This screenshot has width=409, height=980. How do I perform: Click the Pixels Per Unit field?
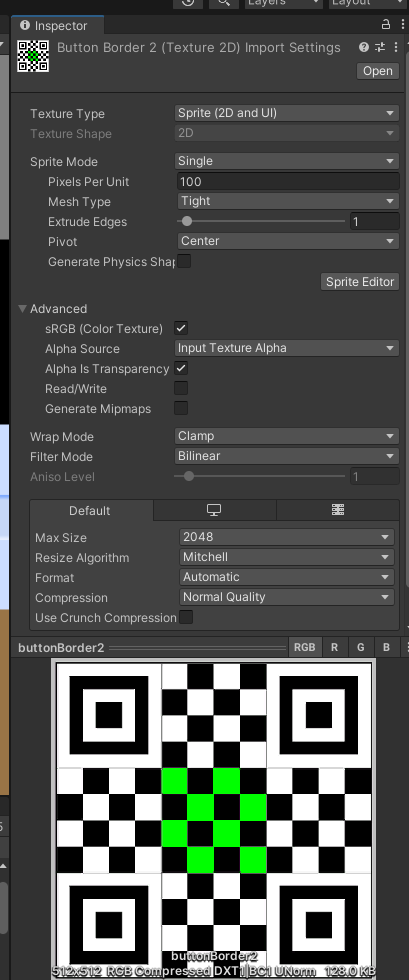click(288, 181)
